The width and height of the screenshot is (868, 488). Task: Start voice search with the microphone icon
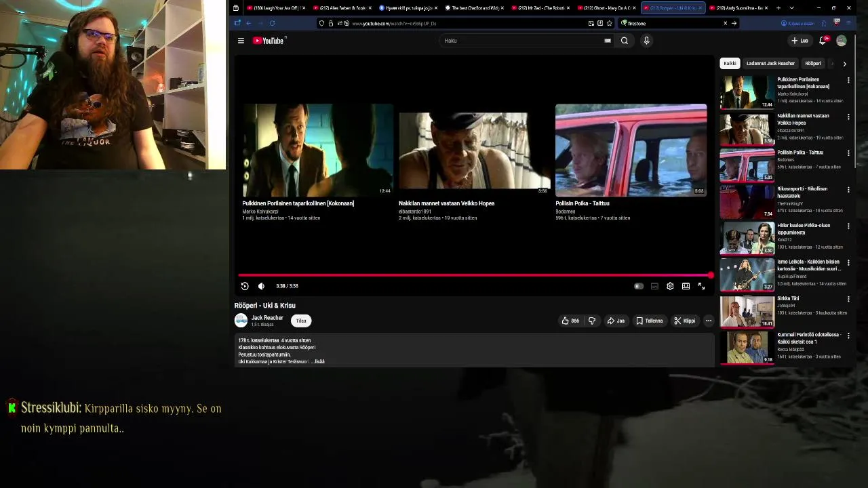pos(646,41)
